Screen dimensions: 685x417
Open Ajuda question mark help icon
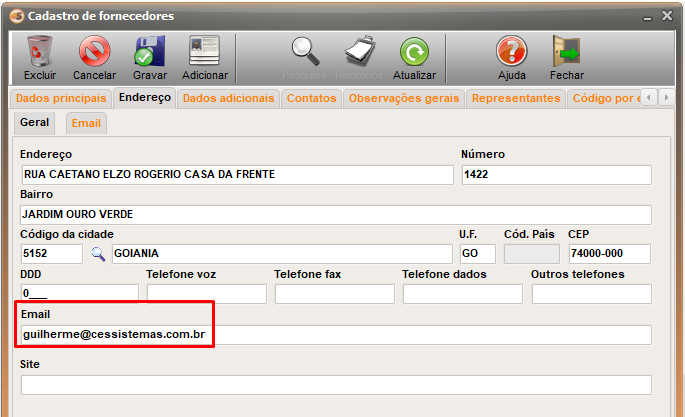pos(512,52)
